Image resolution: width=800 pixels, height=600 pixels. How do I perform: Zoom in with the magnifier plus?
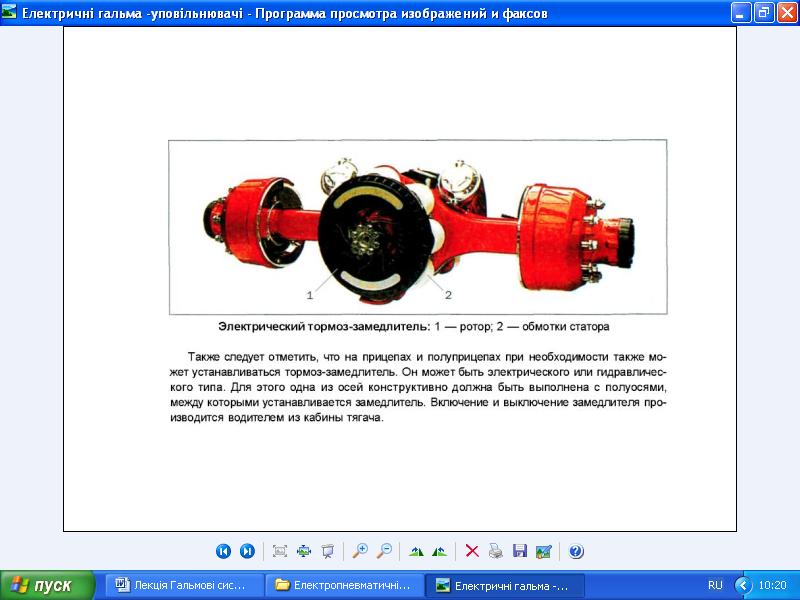360,551
